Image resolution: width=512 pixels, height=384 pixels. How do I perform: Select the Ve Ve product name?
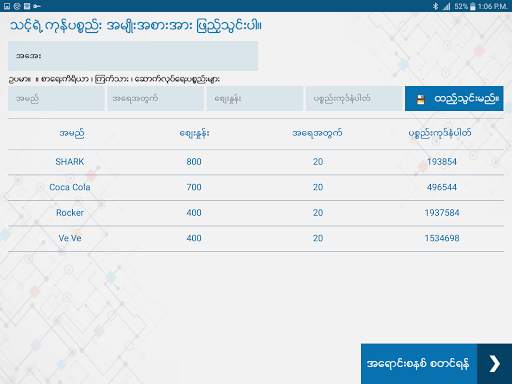(x=70, y=238)
